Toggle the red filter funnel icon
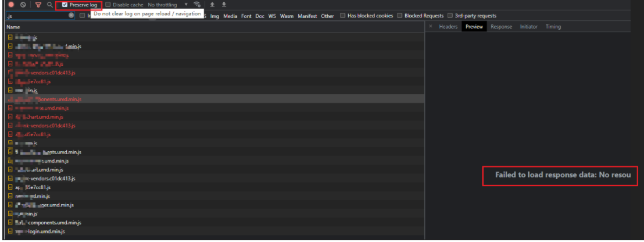644x242 pixels. coord(38,5)
